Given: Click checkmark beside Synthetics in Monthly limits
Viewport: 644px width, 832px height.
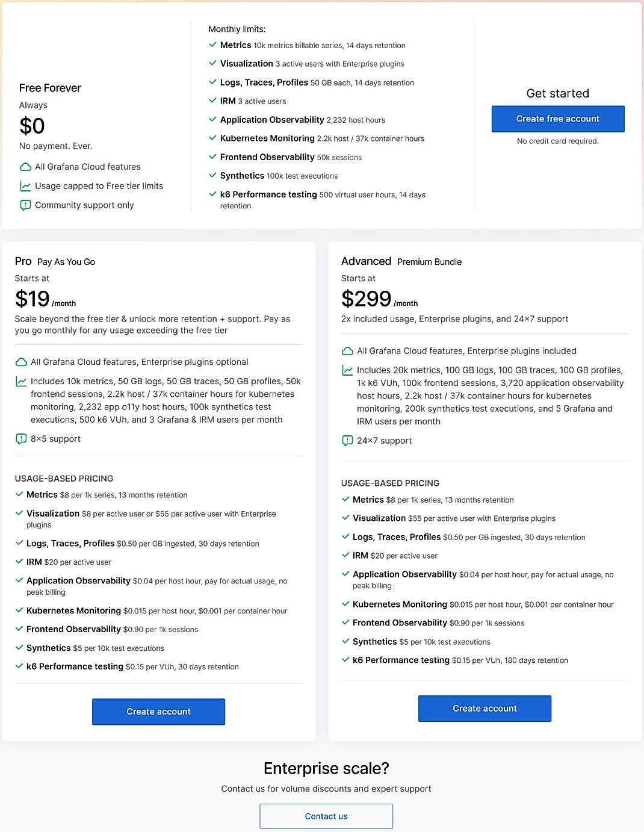Looking at the screenshot, I should point(212,175).
